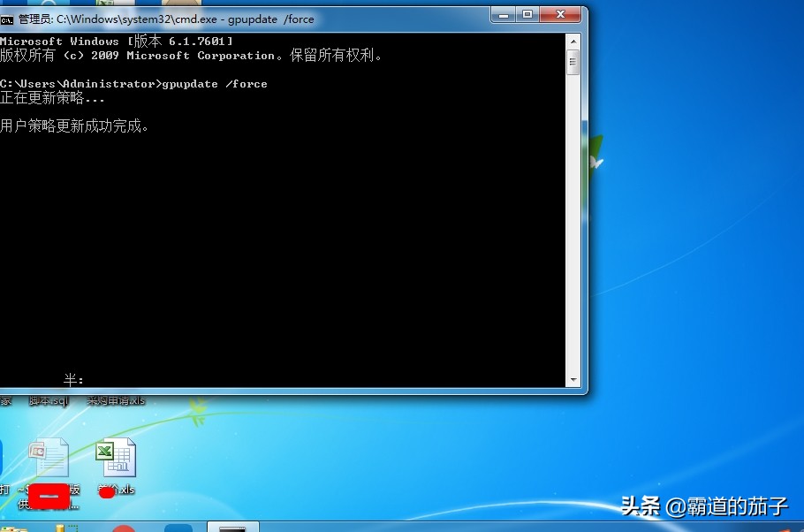Close the gpupdate cmd window
Viewport: 804px width, 532px height.
point(560,15)
